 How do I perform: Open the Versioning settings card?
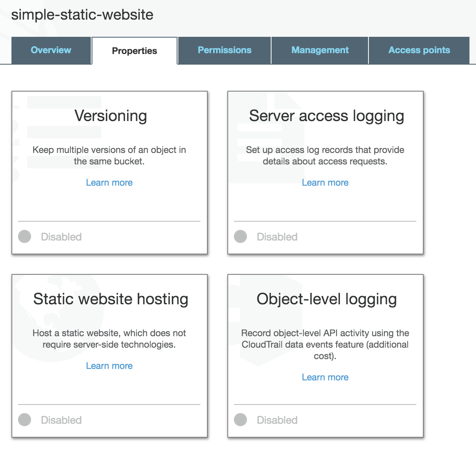[x=109, y=116]
